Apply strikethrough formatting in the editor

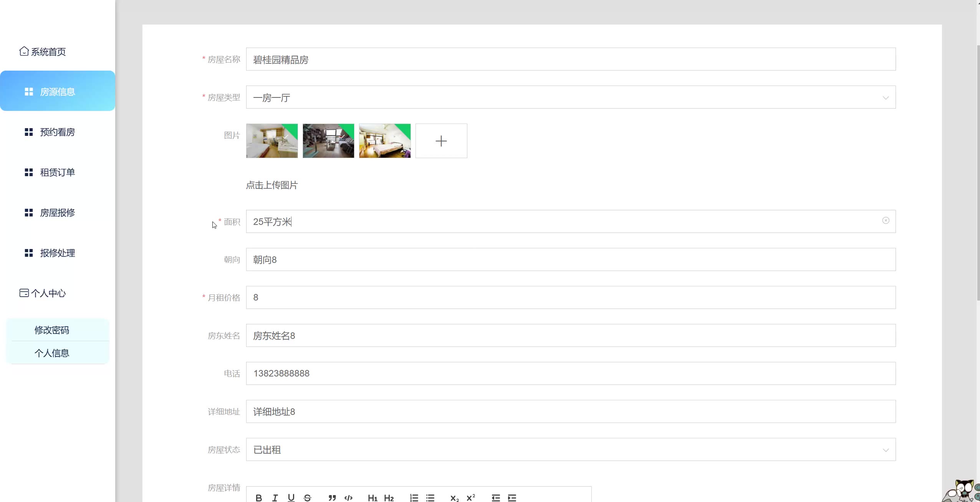click(x=307, y=498)
